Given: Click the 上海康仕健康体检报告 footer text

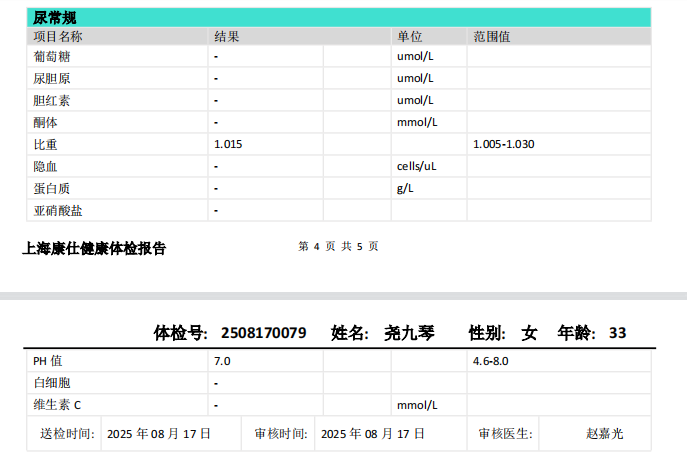Looking at the screenshot, I should (x=94, y=249).
